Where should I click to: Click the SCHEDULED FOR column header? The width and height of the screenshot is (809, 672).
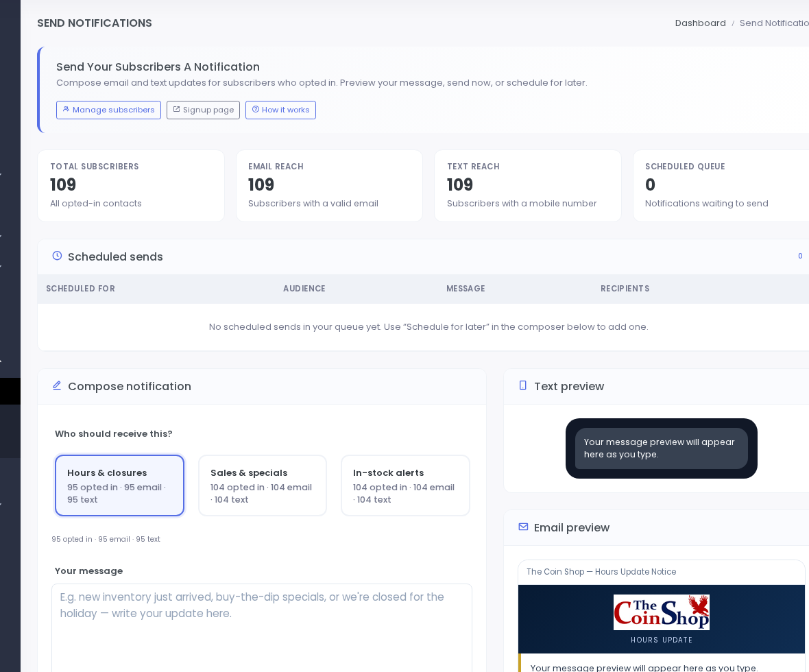pyautogui.click(x=80, y=289)
